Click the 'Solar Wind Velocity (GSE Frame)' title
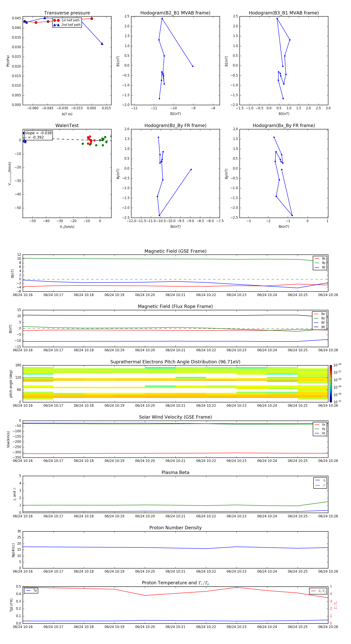Image resolution: width=351 pixels, height=644 pixels. [175, 417]
